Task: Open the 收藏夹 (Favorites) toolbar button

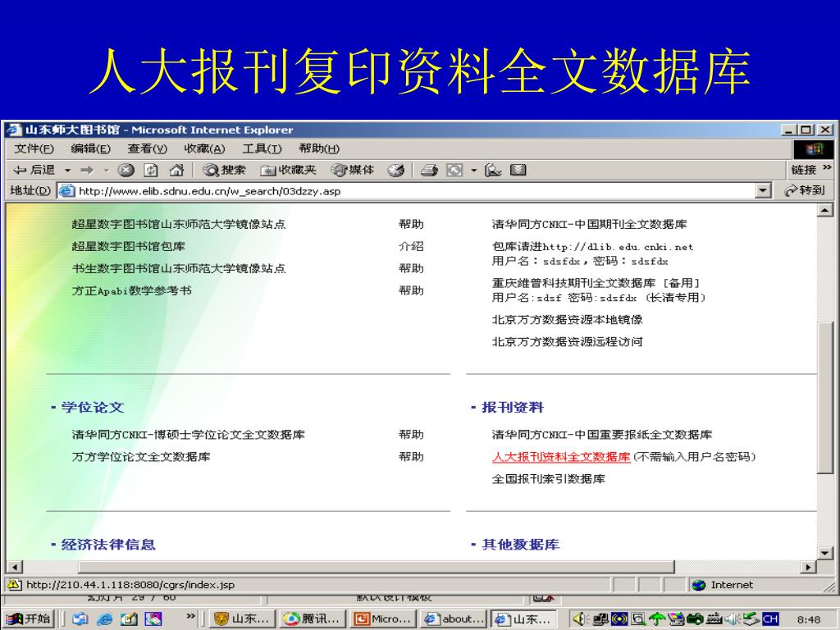Action: point(288,171)
